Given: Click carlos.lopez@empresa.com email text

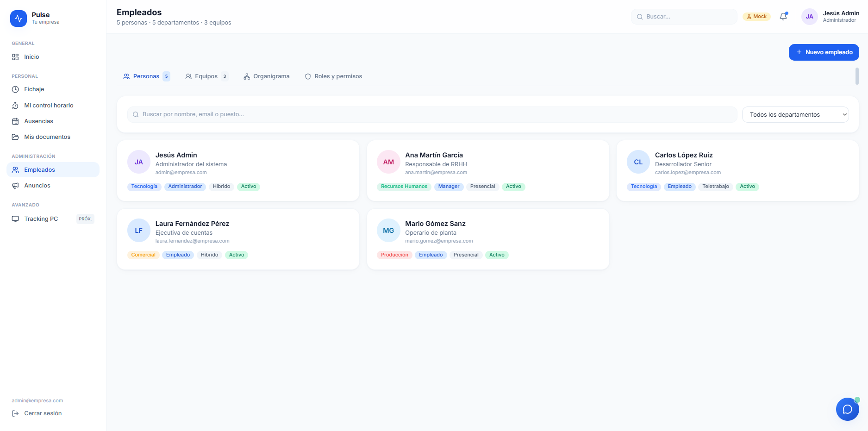Looking at the screenshot, I should pos(687,173).
